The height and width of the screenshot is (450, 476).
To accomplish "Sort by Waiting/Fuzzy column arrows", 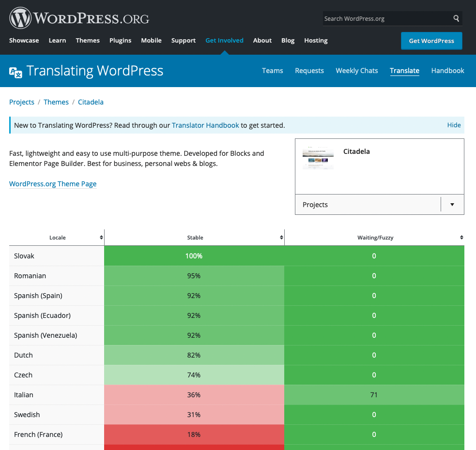I will coord(461,238).
